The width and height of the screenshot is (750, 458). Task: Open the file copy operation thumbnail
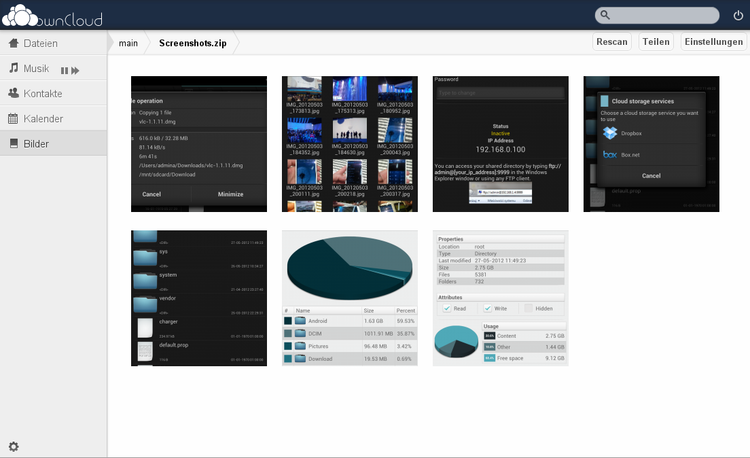coord(199,143)
